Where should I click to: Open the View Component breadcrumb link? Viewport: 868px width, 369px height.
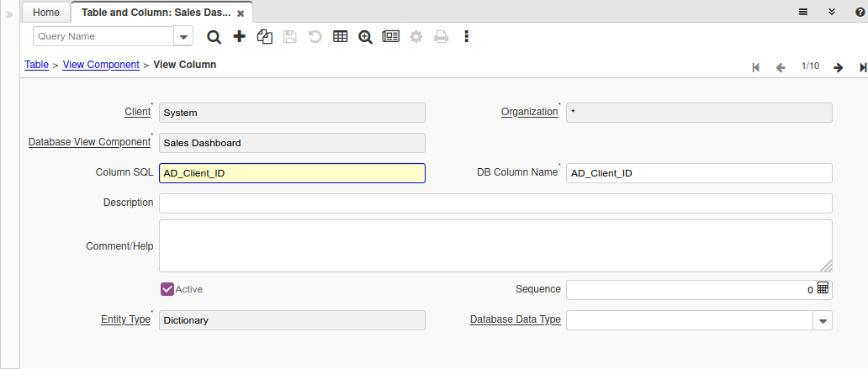click(x=101, y=65)
